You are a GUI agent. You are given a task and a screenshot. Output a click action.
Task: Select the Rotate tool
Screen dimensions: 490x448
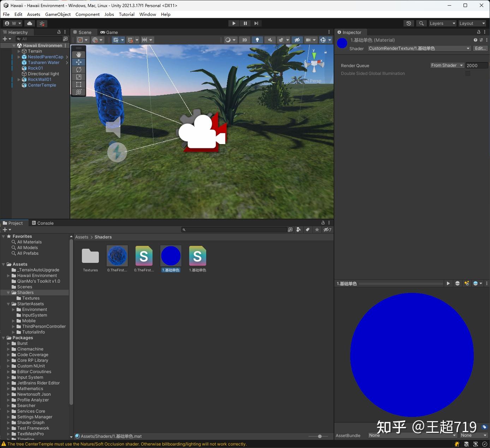[x=78, y=70]
